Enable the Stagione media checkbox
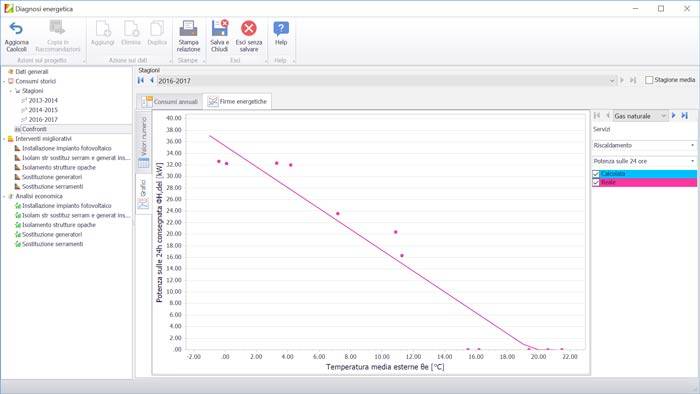 click(649, 80)
